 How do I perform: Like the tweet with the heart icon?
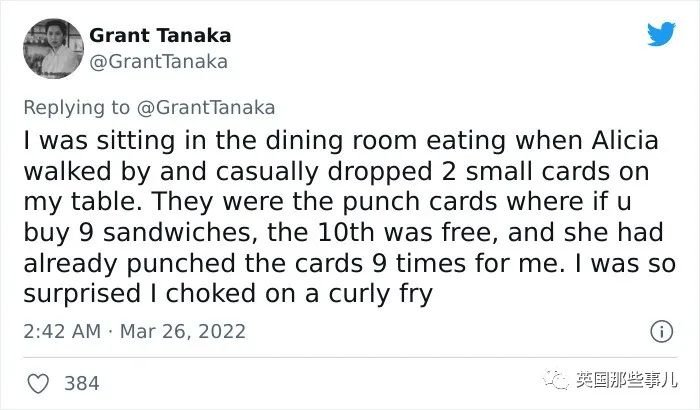38,383
